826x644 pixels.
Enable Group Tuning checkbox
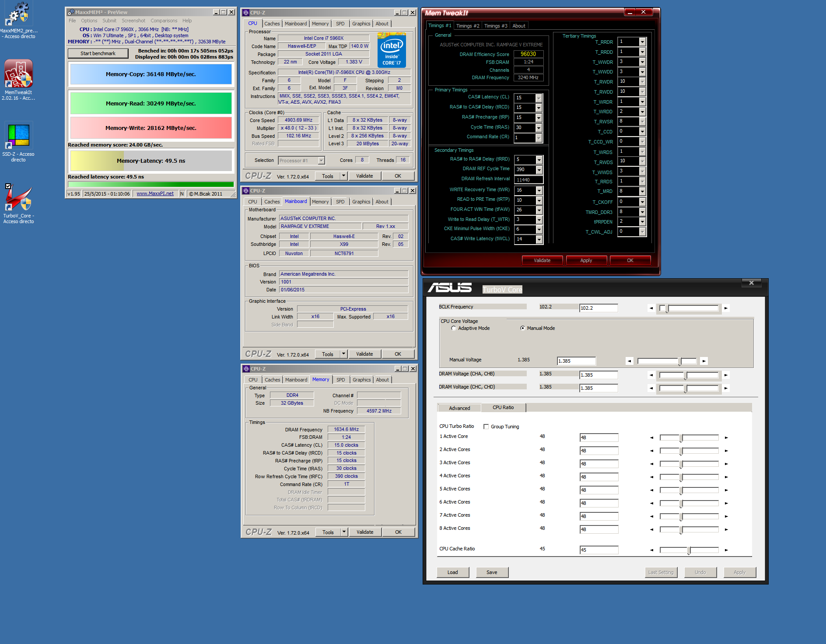(x=486, y=427)
